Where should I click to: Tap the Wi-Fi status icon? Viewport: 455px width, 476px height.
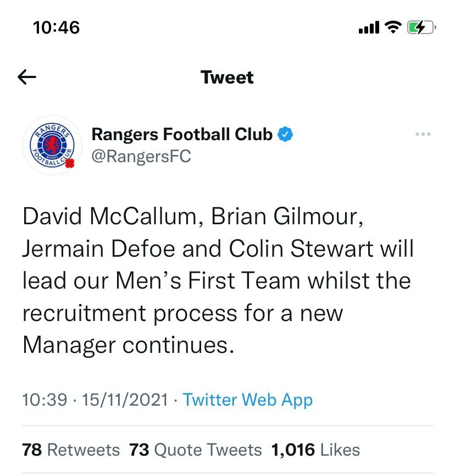(x=393, y=27)
